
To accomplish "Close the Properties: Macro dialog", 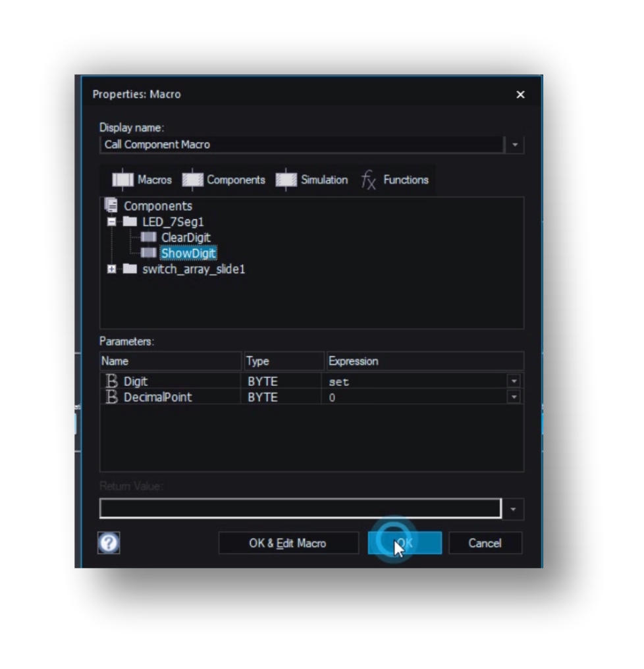I will pos(520,94).
